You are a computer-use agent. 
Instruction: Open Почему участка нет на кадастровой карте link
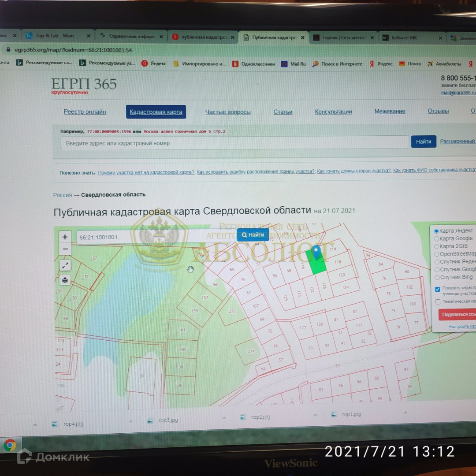146,172
